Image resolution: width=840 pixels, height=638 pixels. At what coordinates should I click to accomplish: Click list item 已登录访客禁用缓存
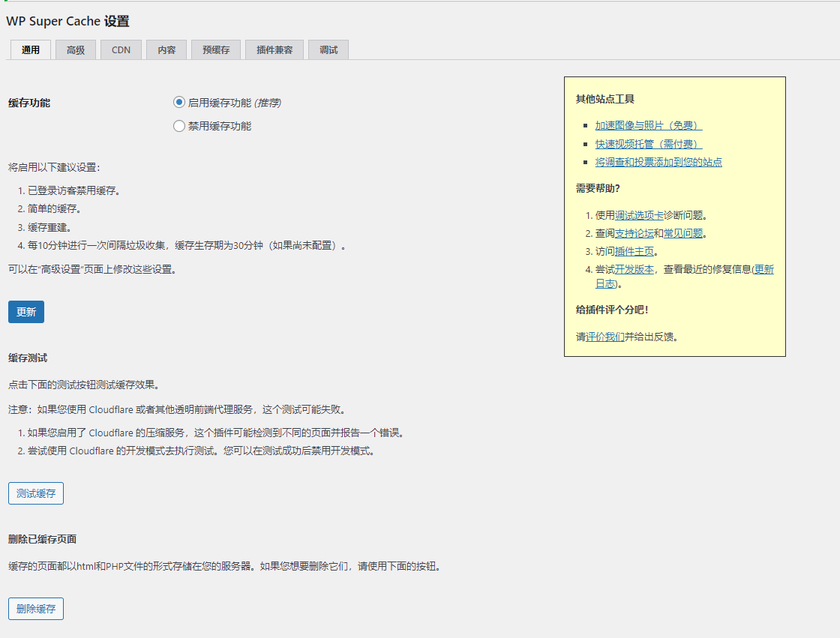click(x=74, y=190)
